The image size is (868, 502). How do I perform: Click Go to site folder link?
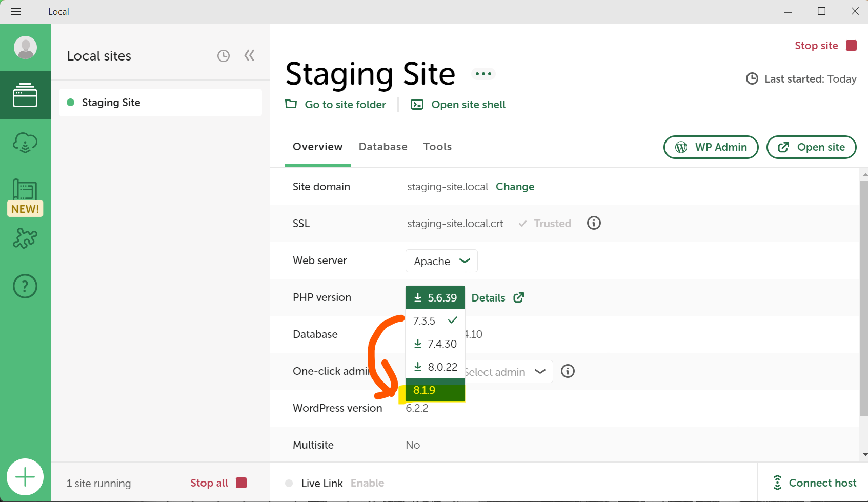tap(345, 105)
